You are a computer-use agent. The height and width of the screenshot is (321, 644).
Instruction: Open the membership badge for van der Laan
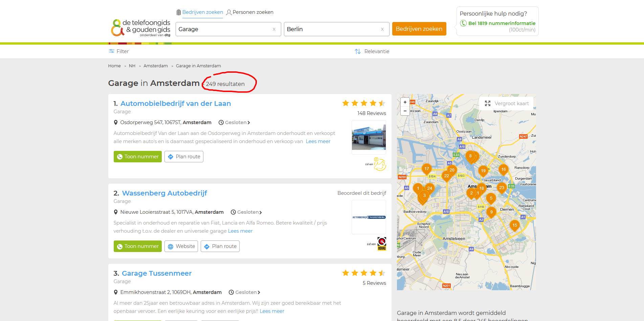click(380, 164)
